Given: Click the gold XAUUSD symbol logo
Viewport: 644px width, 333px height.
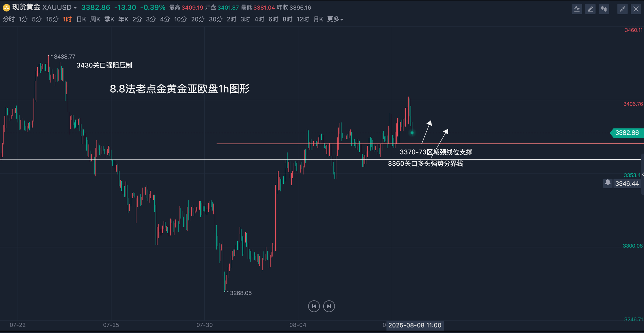Looking at the screenshot, I should 6,7.
